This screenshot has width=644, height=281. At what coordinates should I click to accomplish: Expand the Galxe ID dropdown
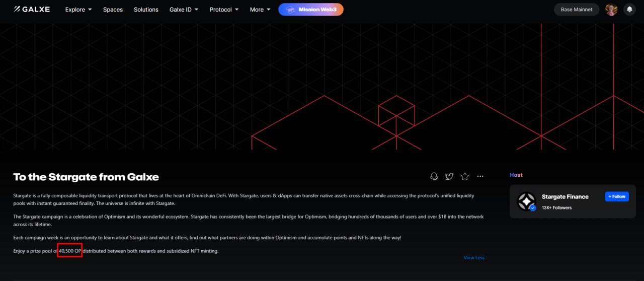pos(184,10)
